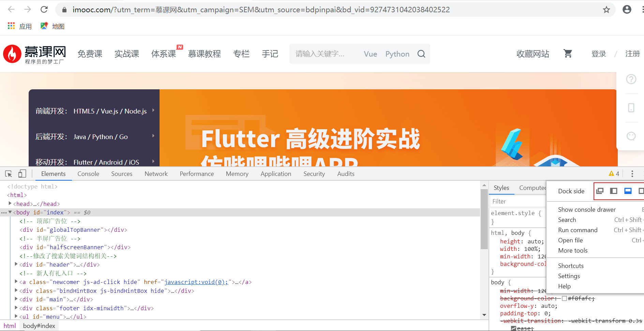Go back with the browser back arrow
The height and width of the screenshot is (331, 644).
(11, 10)
